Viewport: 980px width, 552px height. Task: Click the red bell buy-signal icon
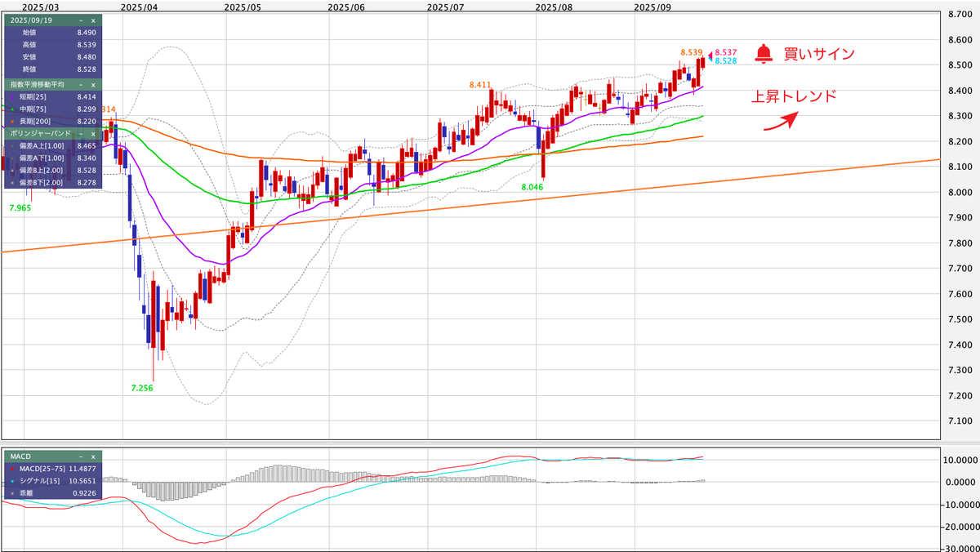click(x=764, y=54)
